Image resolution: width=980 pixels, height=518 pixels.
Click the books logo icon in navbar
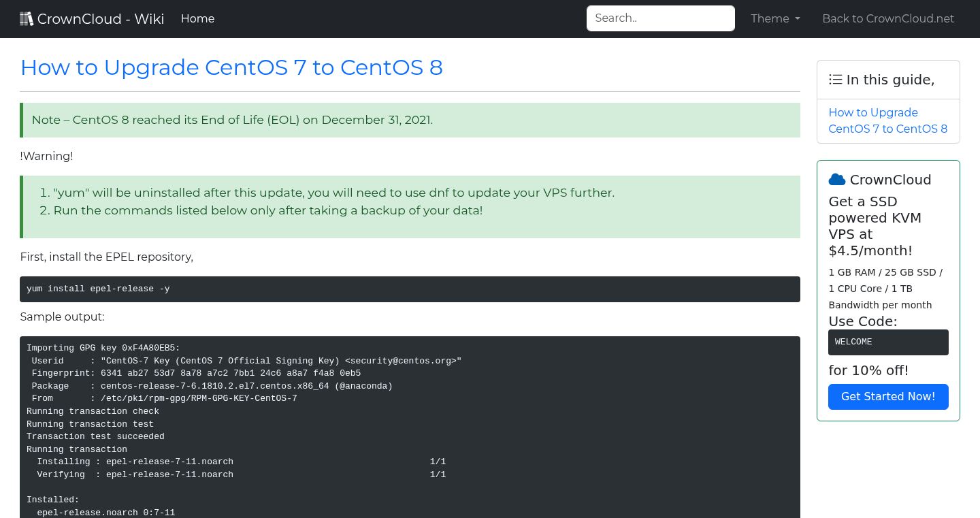pyautogui.click(x=27, y=19)
